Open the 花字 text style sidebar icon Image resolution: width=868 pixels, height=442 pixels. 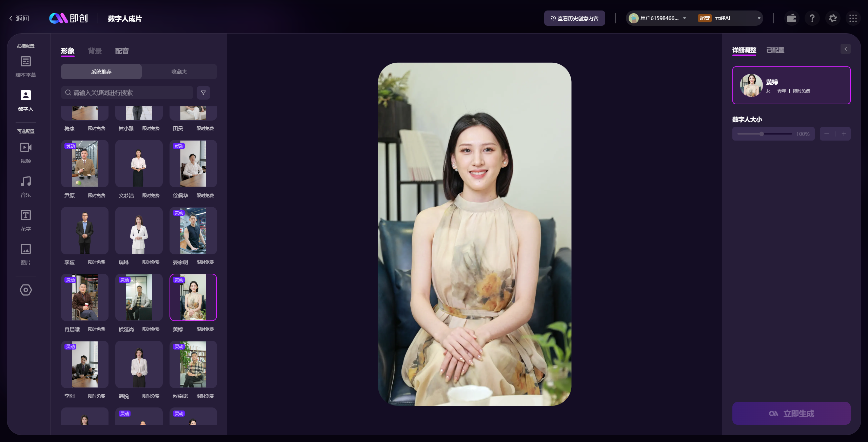pos(26,215)
